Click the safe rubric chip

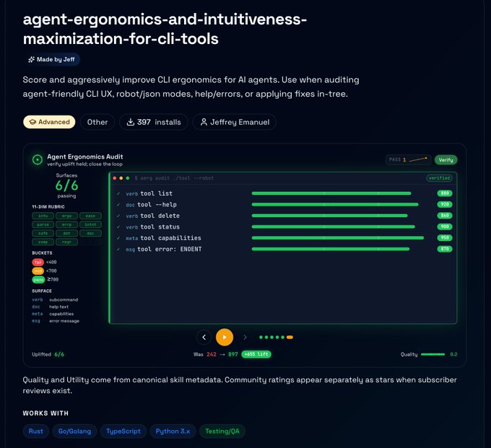coord(43,234)
